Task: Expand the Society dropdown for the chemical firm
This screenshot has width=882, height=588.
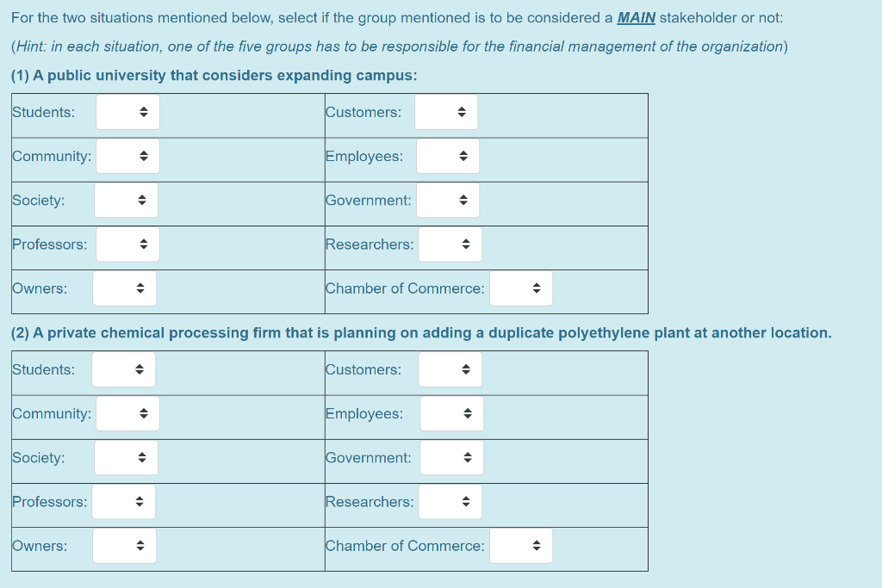Action: 126,457
